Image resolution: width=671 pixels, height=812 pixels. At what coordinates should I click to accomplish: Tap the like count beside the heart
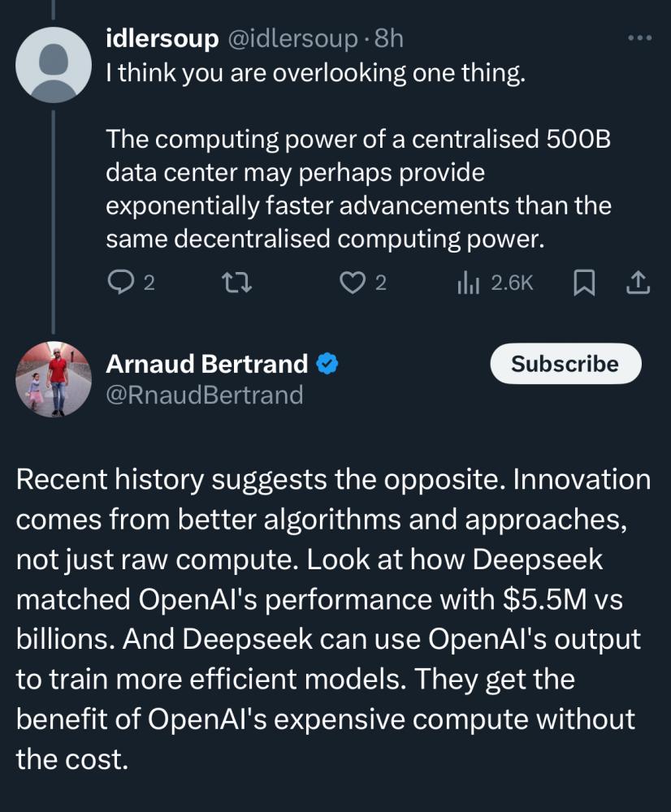click(380, 283)
